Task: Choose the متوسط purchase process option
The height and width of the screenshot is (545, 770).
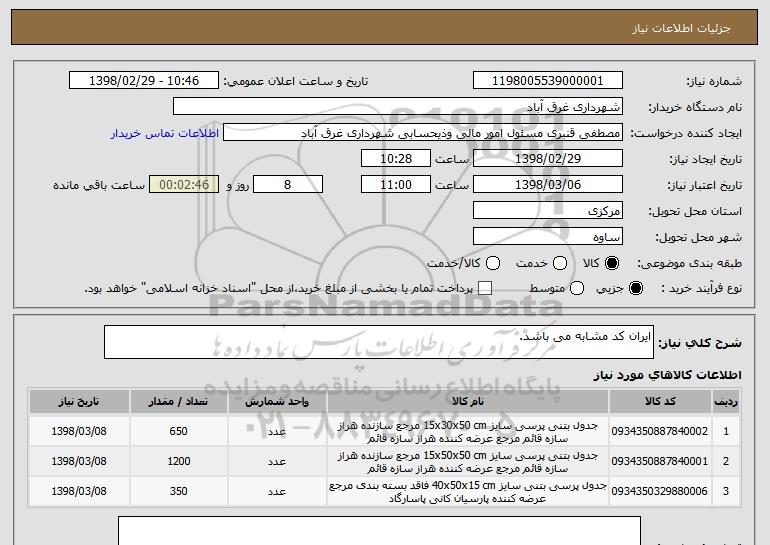Action: pos(577,288)
